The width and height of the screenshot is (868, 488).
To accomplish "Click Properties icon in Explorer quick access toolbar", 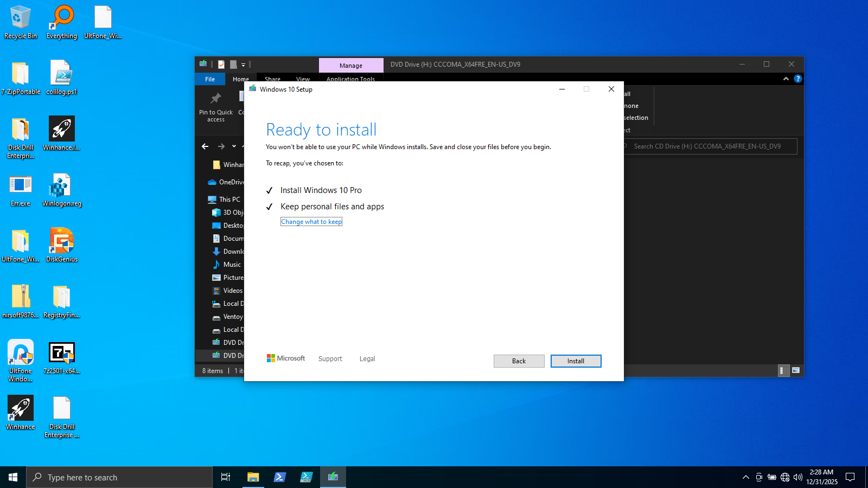I will [x=221, y=64].
